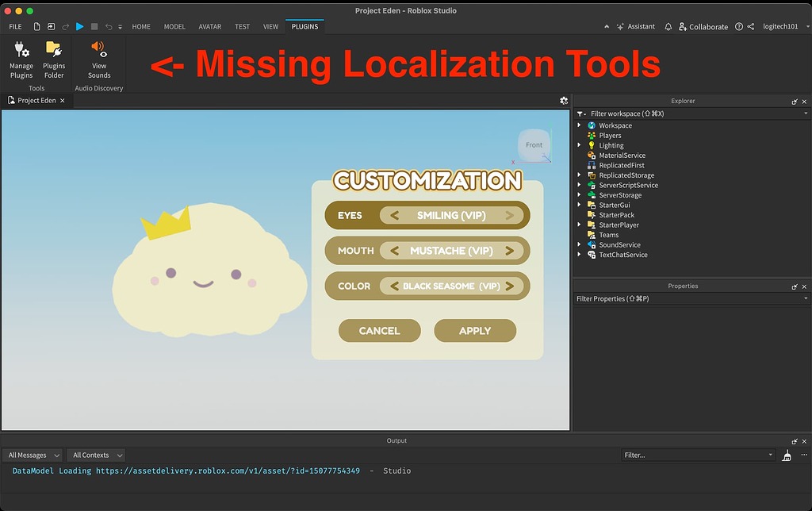Click the undo arrow in the toolbar
The height and width of the screenshot is (511, 812).
[x=109, y=26]
